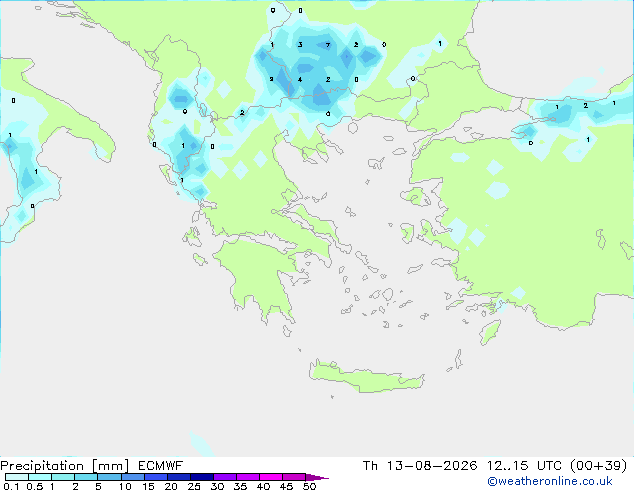Pick the 30–35 mm legend color
The height and width of the screenshot is (490, 634).
pyautogui.click(x=224, y=477)
